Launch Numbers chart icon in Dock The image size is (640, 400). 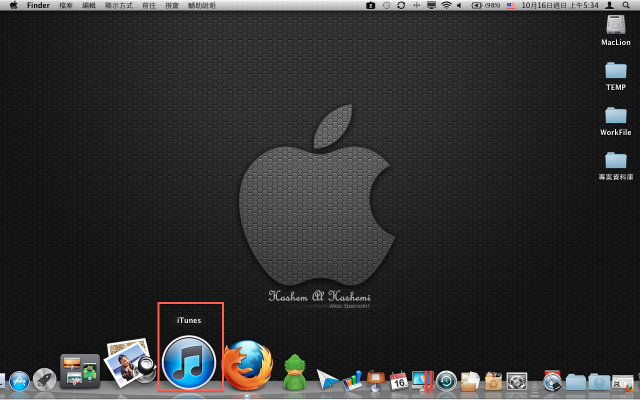(352, 380)
